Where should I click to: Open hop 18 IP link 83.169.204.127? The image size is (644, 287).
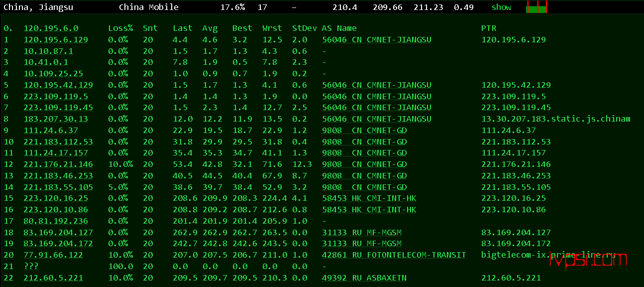[58, 233]
